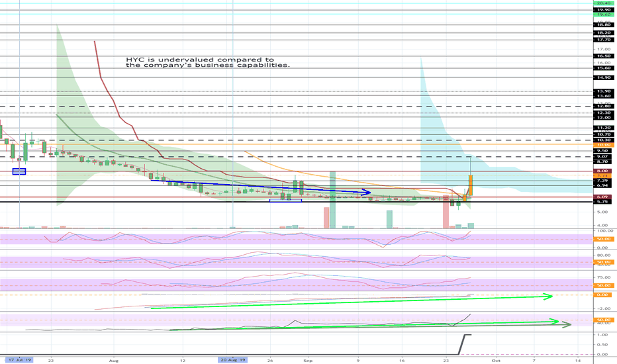Click the 'HYC is undervalued' annotation text
The image size is (617, 364).
(208, 62)
